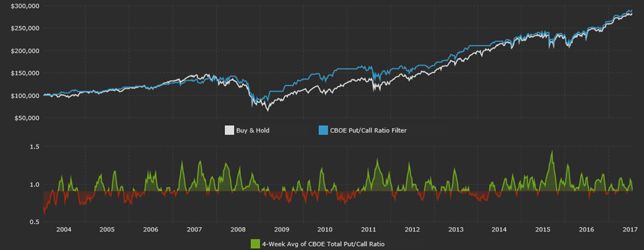The width and height of the screenshot is (644, 250).
Task: Toggle the Buy & Hold legend label
Action: (253, 131)
